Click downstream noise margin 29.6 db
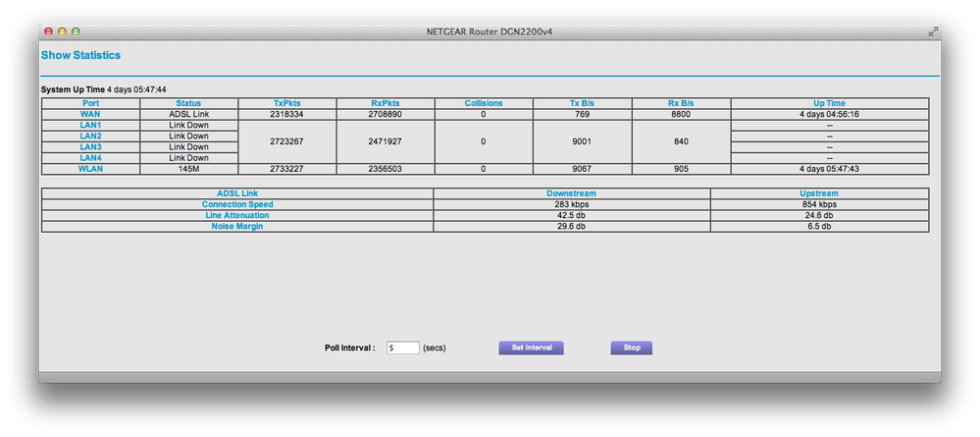 (571, 227)
